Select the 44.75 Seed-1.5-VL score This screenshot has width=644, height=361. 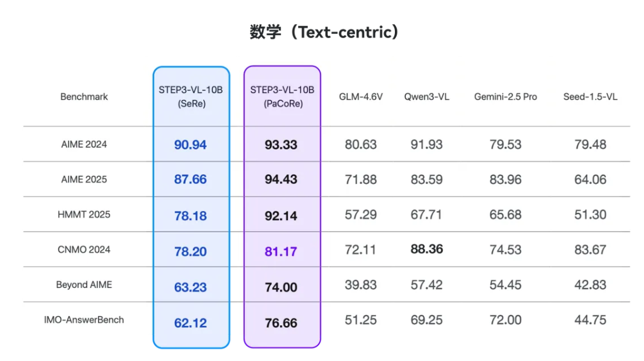[x=590, y=320]
